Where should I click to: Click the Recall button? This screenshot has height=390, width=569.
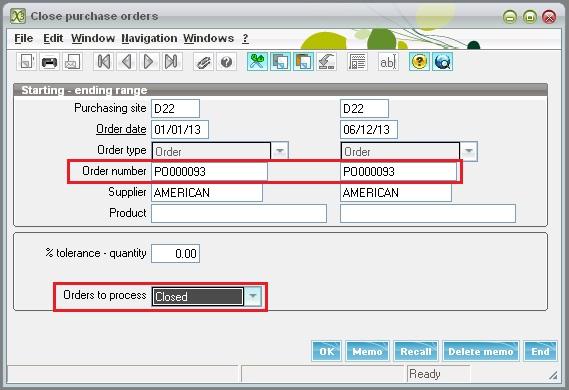pyautogui.click(x=416, y=351)
